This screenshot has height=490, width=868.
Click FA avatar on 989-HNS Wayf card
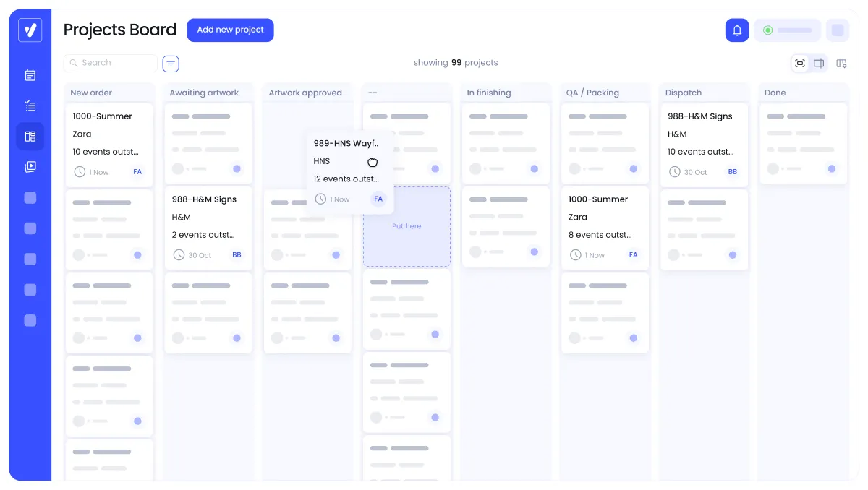click(x=378, y=199)
